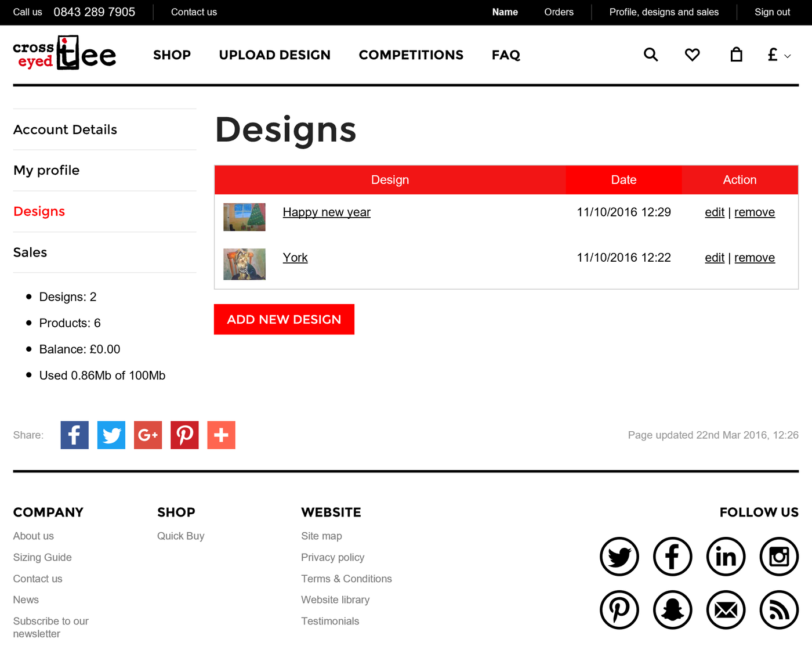Click Google Plus share icon
This screenshot has height=650, width=812.
(x=148, y=435)
